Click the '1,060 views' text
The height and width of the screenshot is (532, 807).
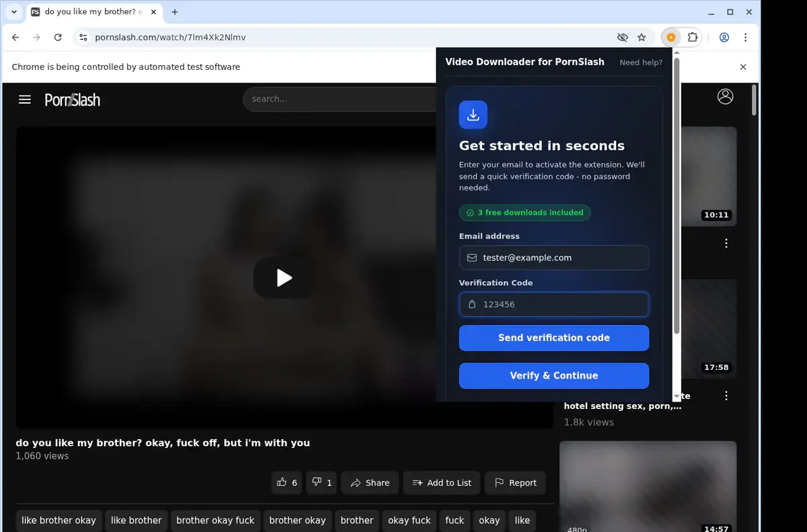[x=42, y=456]
